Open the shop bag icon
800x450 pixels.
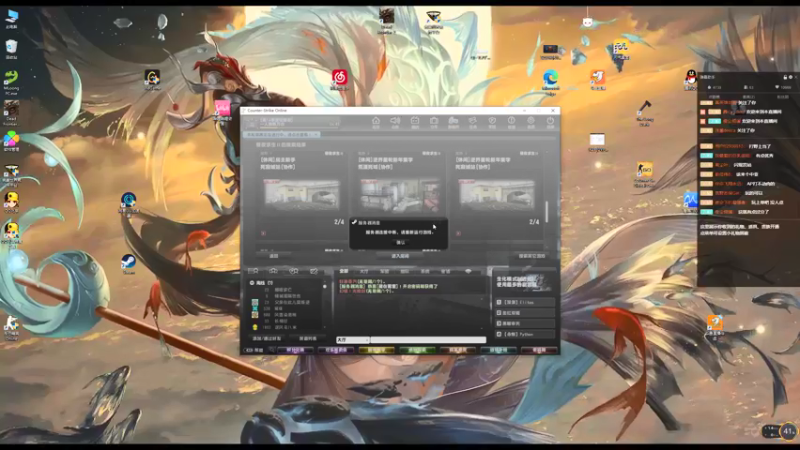pos(434,121)
